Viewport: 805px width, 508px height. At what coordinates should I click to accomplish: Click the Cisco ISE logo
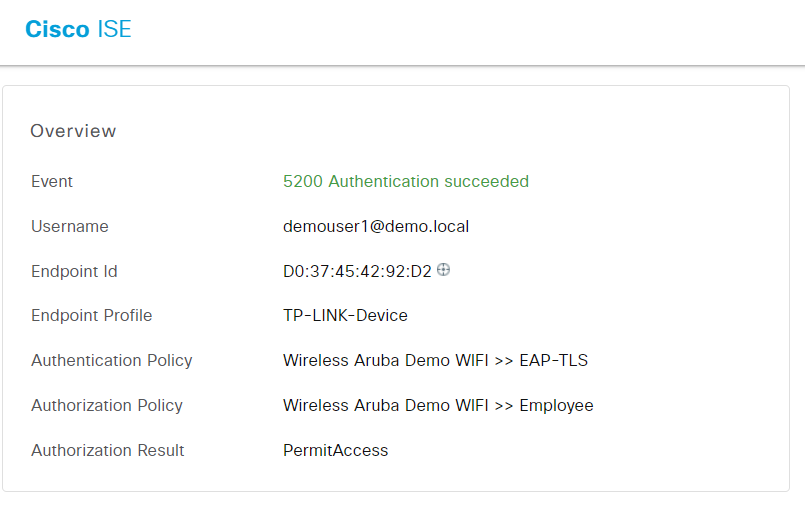79,29
